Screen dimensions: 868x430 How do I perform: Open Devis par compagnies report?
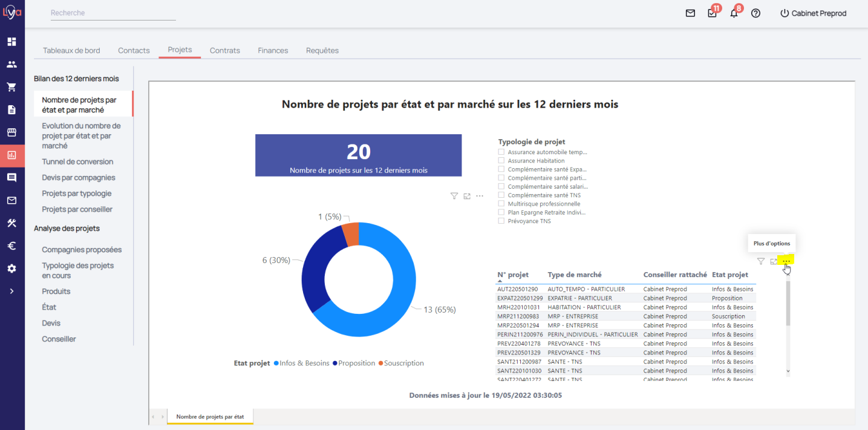coord(78,178)
